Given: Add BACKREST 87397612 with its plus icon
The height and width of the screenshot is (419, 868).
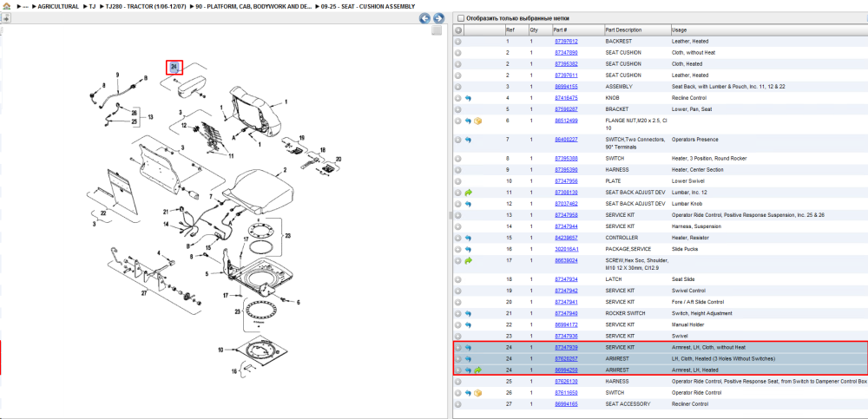Looking at the screenshot, I should [458, 42].
